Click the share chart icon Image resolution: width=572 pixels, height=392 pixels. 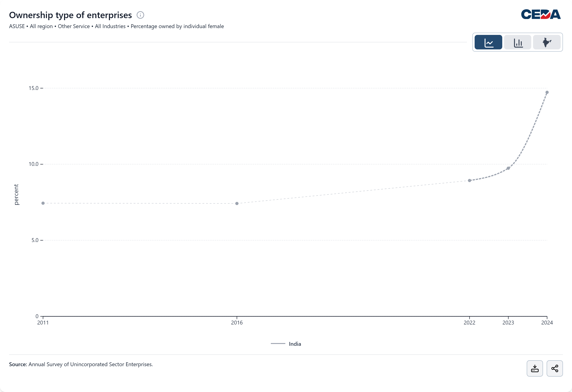(555, 368)
